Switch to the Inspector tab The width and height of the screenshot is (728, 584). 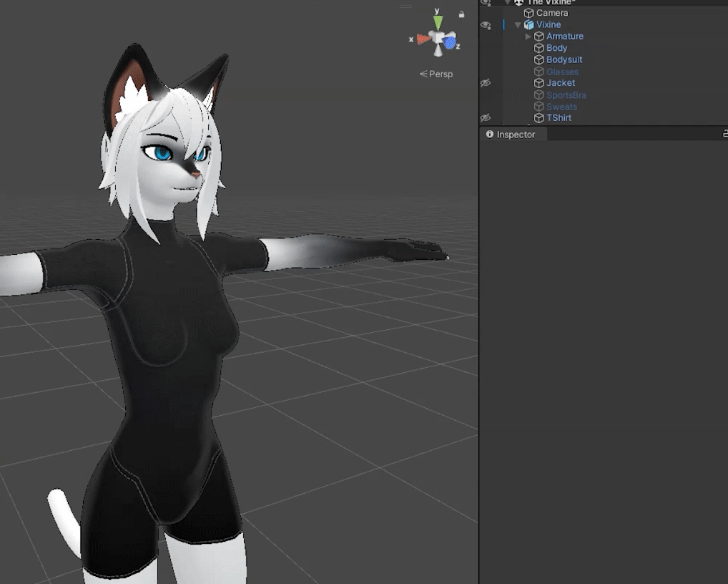coord(513,135)
